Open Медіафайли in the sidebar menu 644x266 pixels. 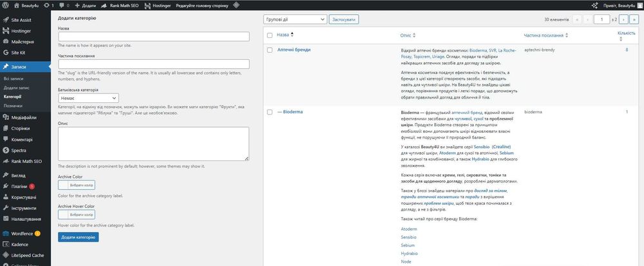point(23,117)
